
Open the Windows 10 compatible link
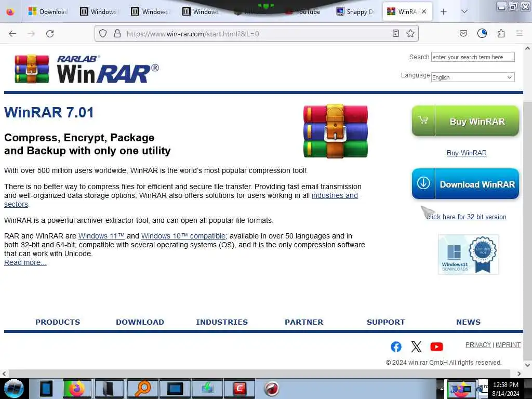point(183,236)
